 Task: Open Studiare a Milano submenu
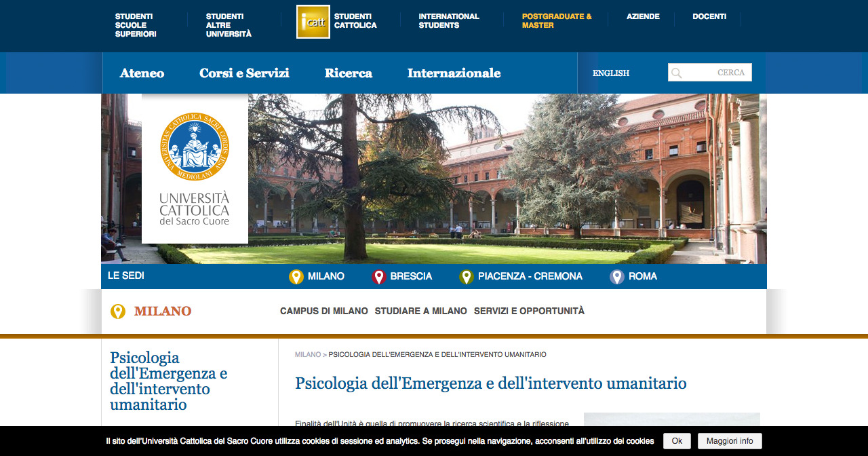coord(421,311)
